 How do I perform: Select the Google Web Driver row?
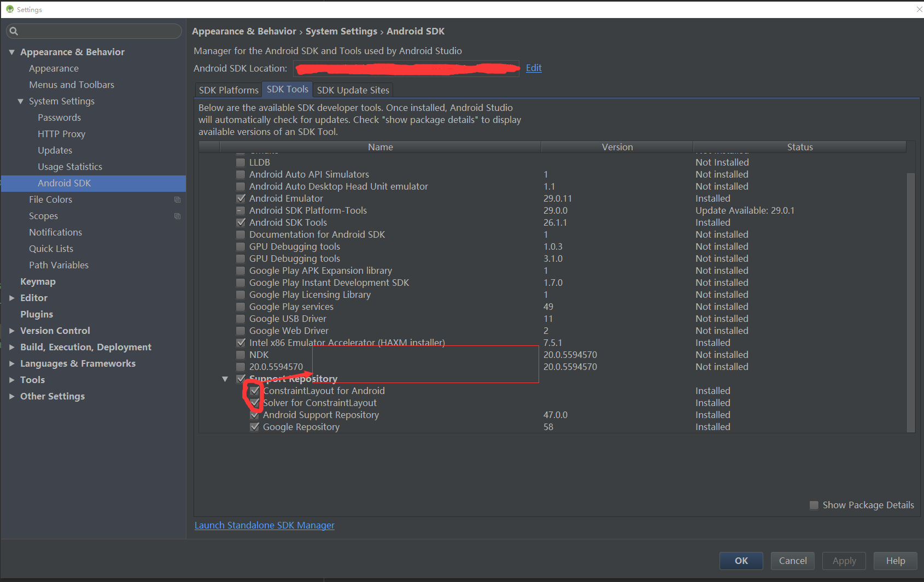click(552, 331)
